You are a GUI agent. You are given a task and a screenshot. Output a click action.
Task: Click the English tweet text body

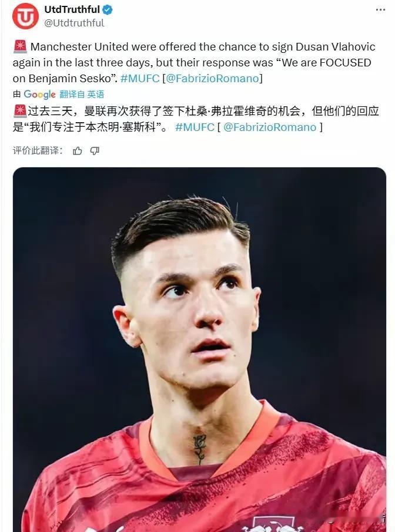pyautogui.click(x=194, y=62)
